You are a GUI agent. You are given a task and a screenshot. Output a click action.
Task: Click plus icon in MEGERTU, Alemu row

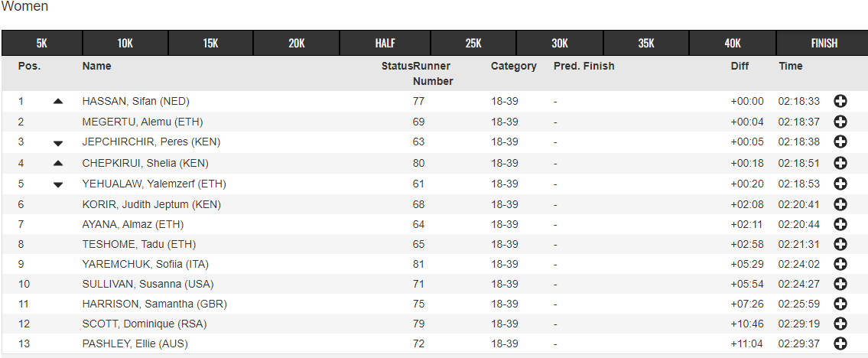(840, 122)
